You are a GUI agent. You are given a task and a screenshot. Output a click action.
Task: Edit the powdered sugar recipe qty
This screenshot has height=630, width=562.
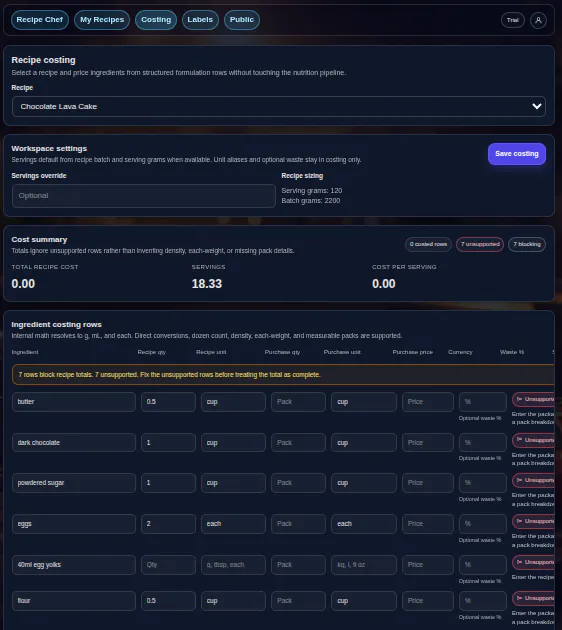pyautogui.click(x=168, y=483)
